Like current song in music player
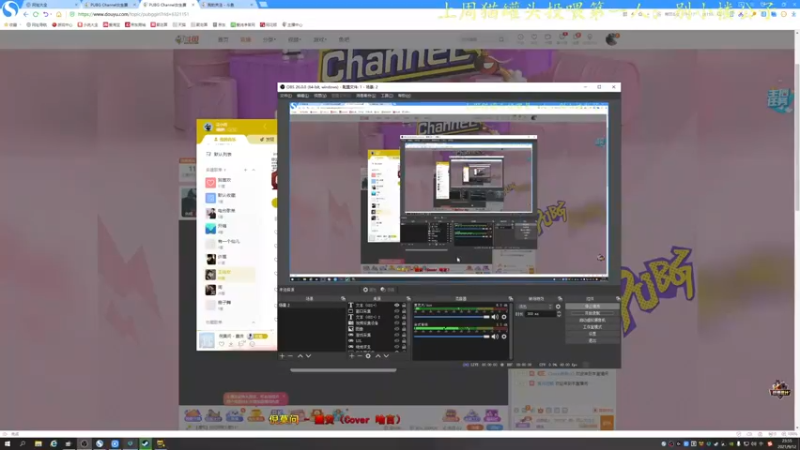This screenshot has height=450, width=800. 221,344
